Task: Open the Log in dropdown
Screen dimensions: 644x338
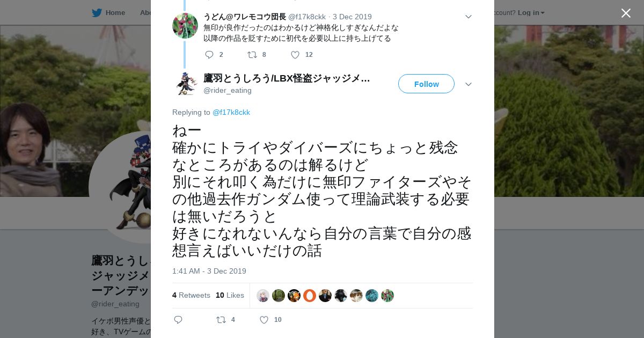Action: (x=531, y=12)
